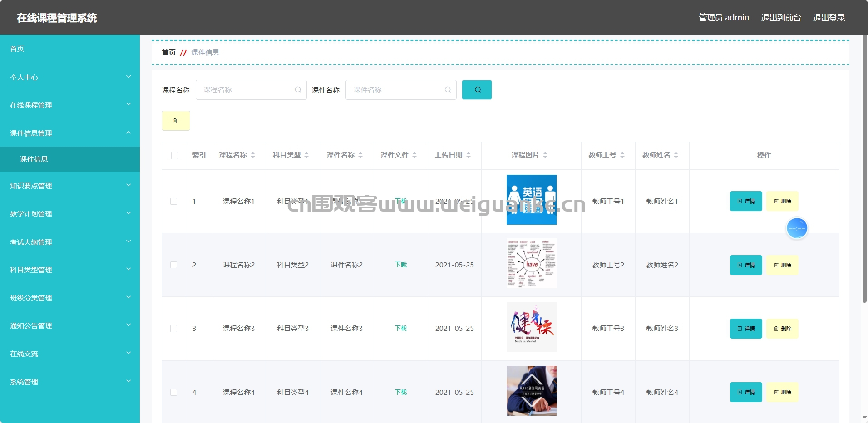Click the 科目类型4 cell
Image resolution: width=868 pixels, height=423 pixels.
pos(293,392)
